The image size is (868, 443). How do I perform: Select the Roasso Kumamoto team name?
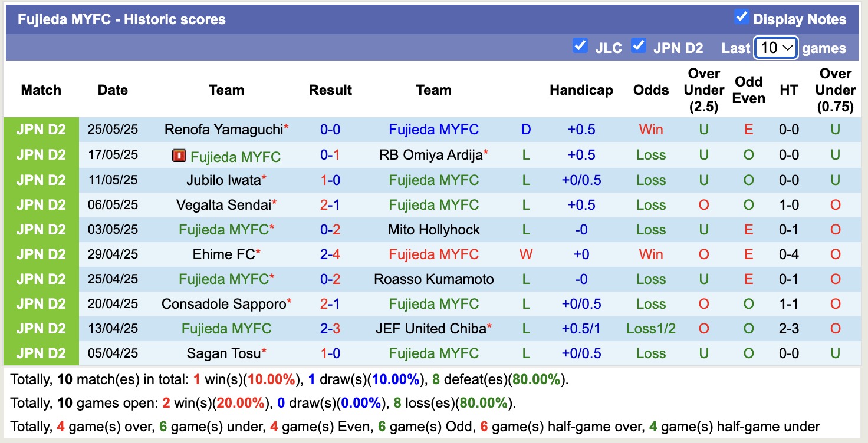pos(434,279)
